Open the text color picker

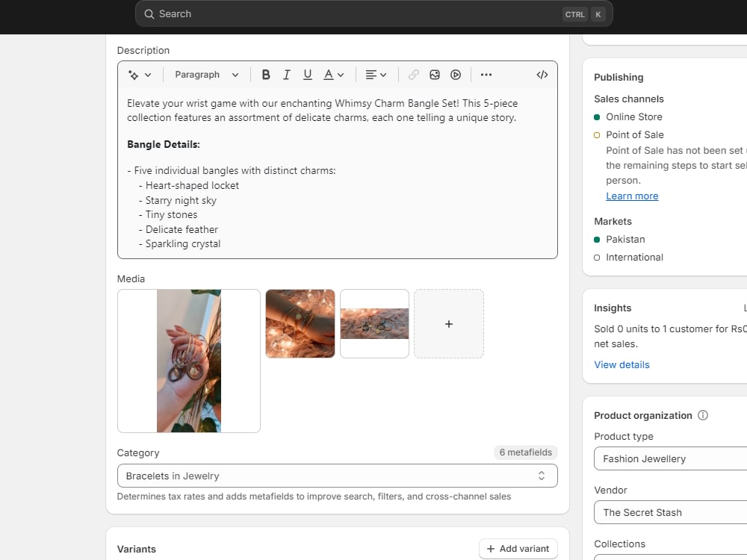pos(333,75)
